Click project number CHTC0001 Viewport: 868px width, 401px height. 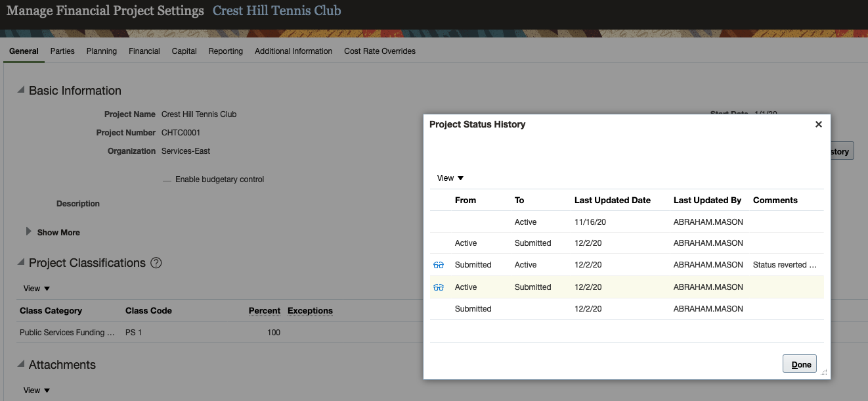[181, 133]
